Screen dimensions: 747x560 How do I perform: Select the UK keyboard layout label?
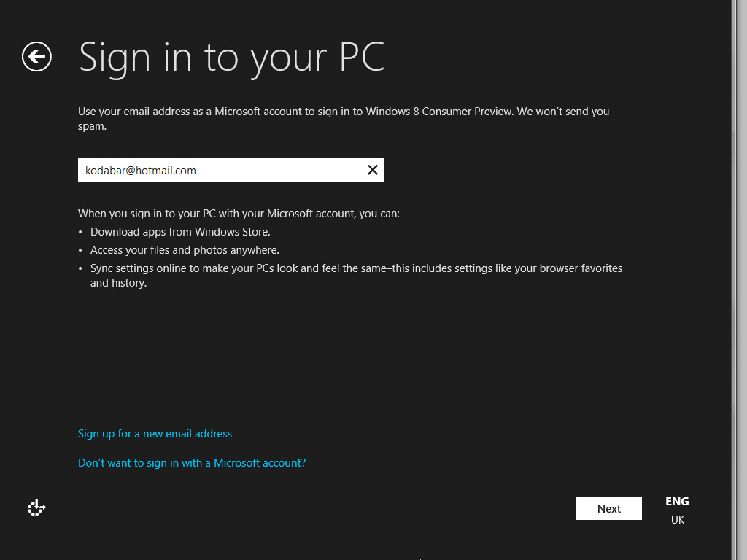point(677,519)
